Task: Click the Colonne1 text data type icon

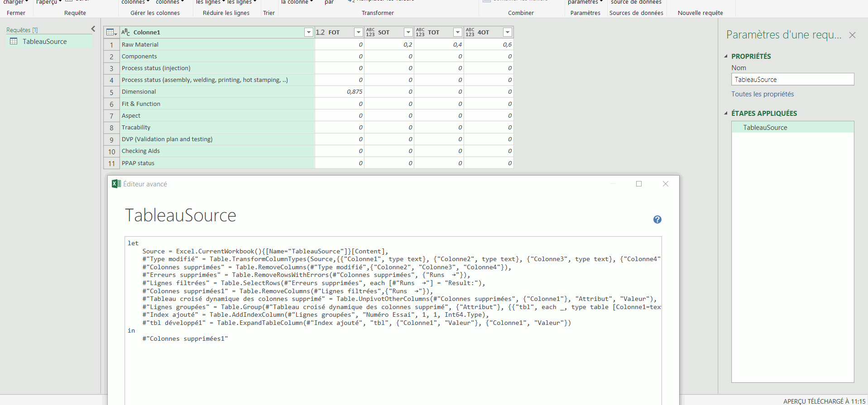Action: coord(125,32)
